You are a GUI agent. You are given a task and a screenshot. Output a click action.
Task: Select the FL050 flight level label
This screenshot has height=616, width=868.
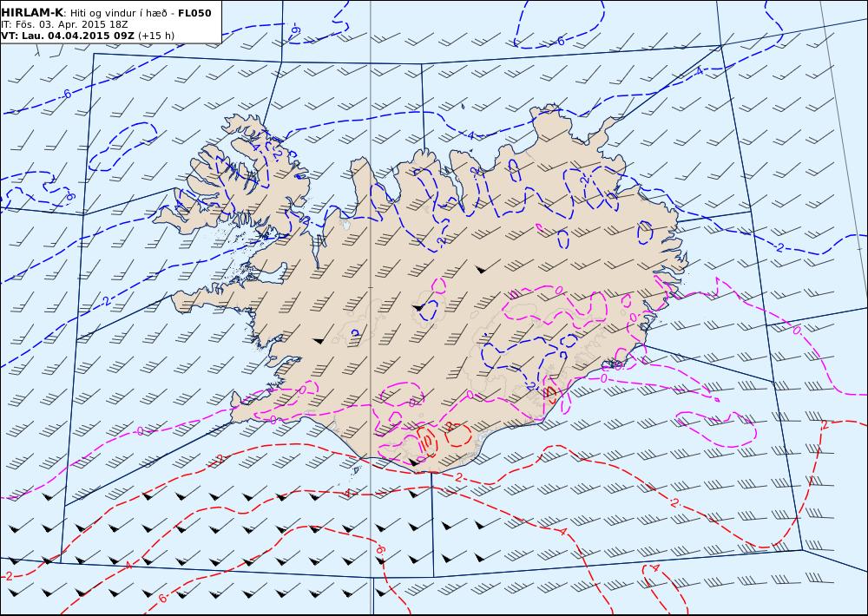click(194, 13)
